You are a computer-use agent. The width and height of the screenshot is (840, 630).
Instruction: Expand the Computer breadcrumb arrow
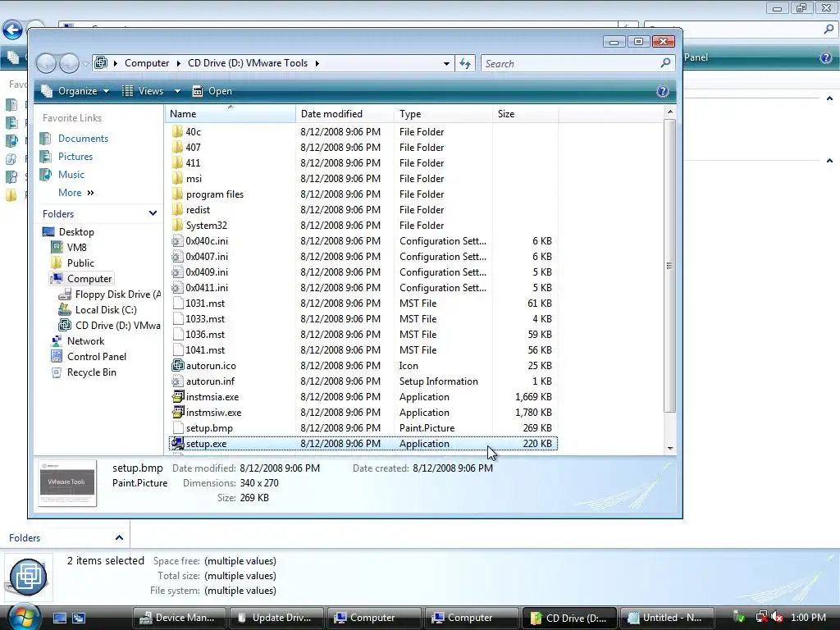pyautogui.click(x=178, y=63)
